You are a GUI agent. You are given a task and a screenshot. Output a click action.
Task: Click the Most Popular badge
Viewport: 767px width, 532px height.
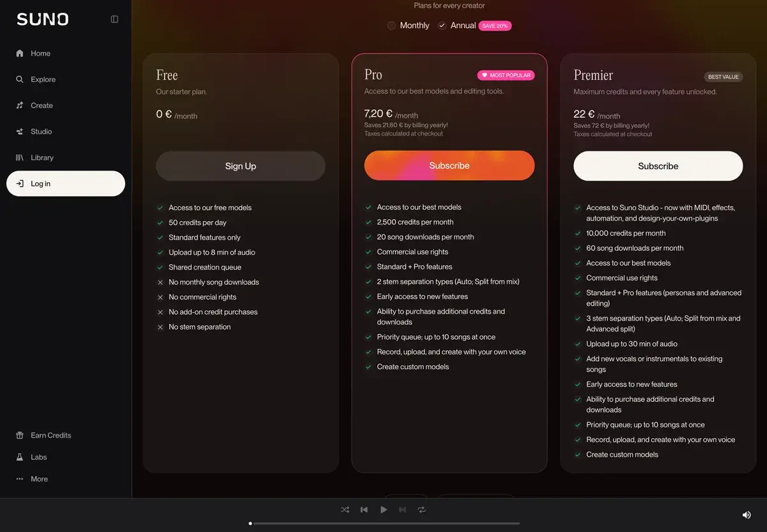coord(506,75)
